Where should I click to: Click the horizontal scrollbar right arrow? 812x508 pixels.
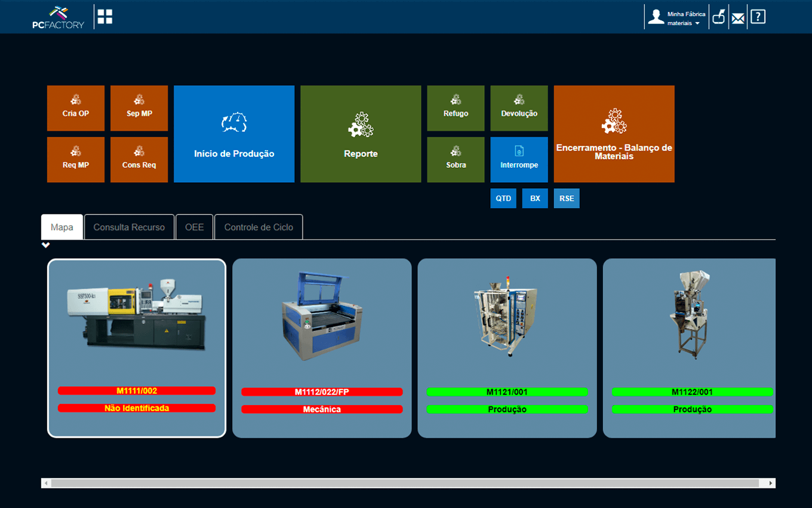pyautogui.click(x=771, y=483)
